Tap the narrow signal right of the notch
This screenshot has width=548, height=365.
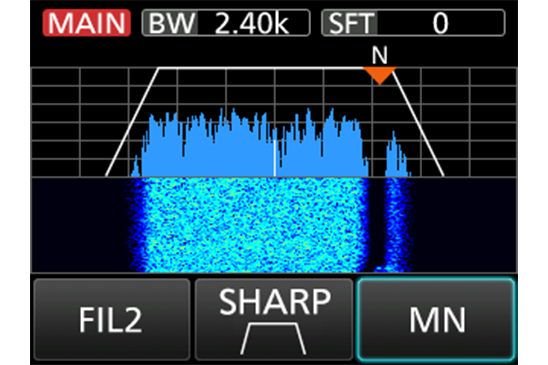[x=397, y=155]
